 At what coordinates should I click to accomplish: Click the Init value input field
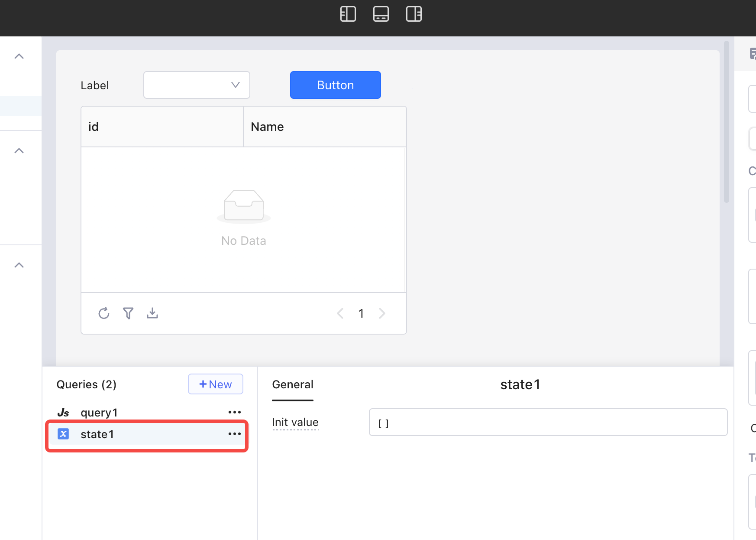[548, 422]
